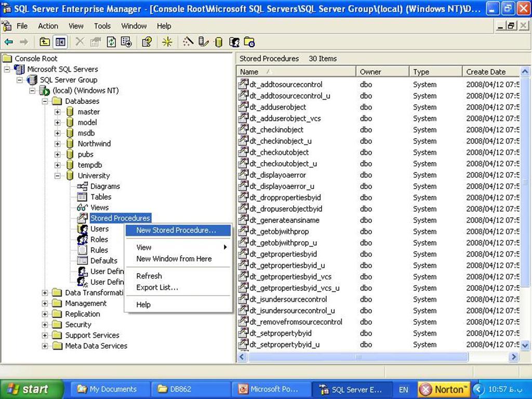
Task: Expand the Meta Data Services folder
Action: (45, 346)
